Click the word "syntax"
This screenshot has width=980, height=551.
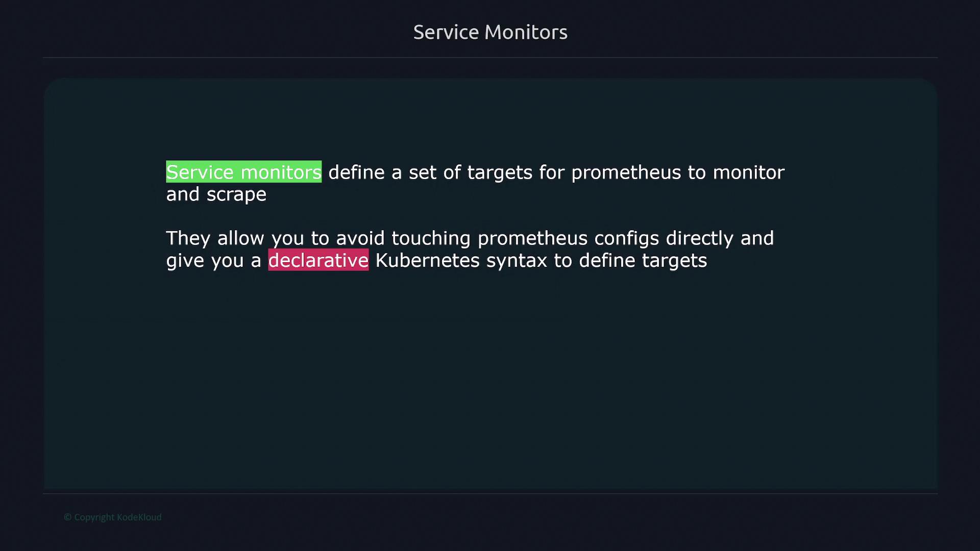click(517, 261)
